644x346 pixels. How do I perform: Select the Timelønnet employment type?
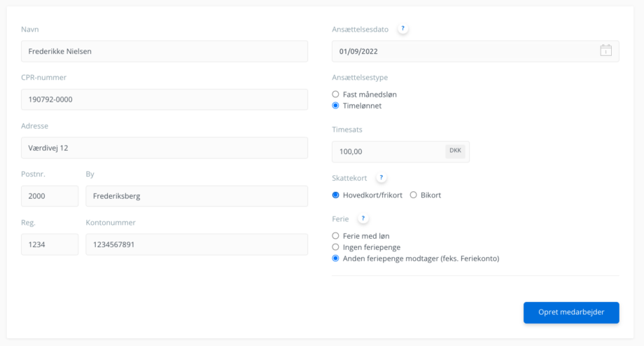click(335, 106)
